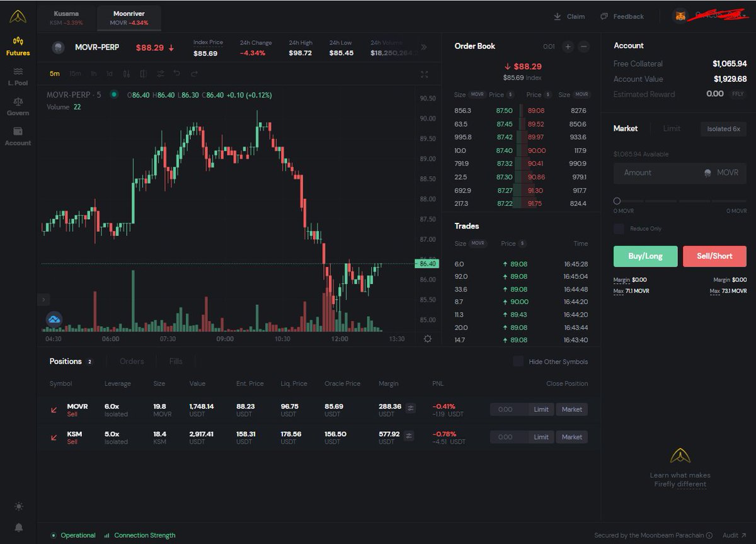
Task: Tick the Reduce Only checkbox
Action: pos(619,229)
